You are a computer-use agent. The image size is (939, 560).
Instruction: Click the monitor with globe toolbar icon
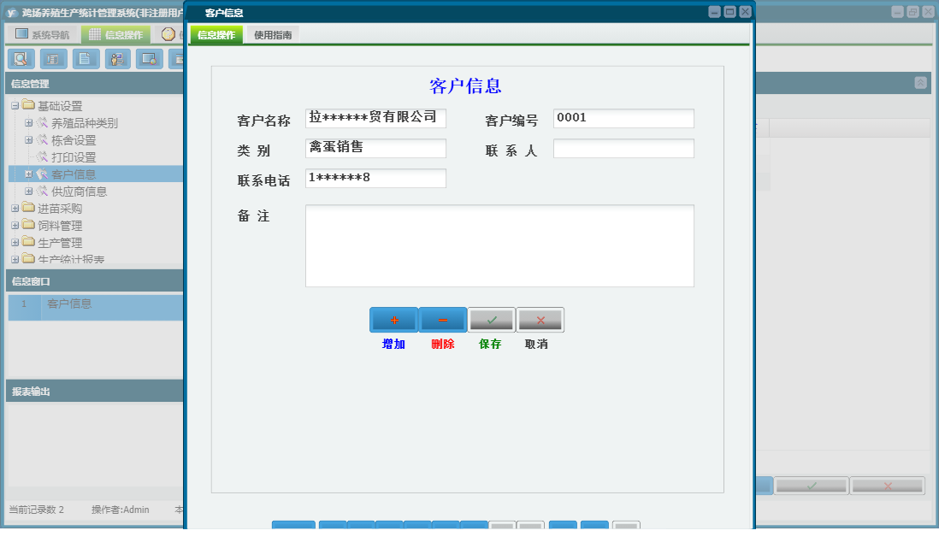149,59
